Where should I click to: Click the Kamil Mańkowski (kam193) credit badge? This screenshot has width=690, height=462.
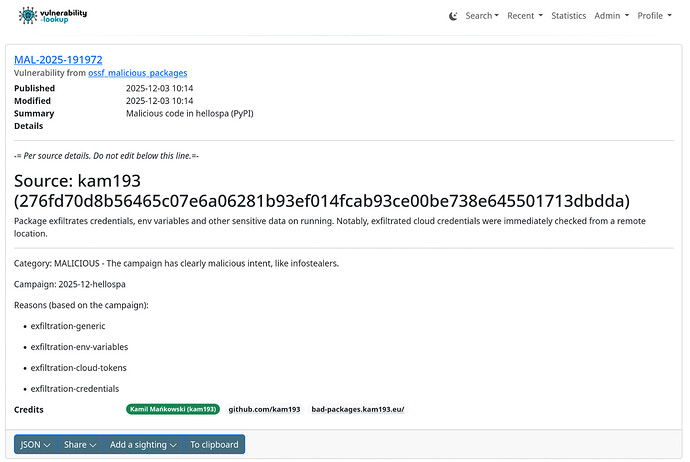(x=172, y=409)
